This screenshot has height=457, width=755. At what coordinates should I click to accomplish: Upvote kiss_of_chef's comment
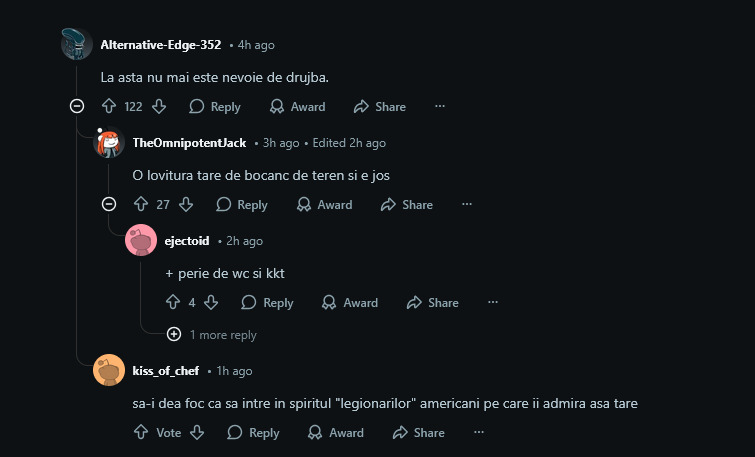[141, 432]
